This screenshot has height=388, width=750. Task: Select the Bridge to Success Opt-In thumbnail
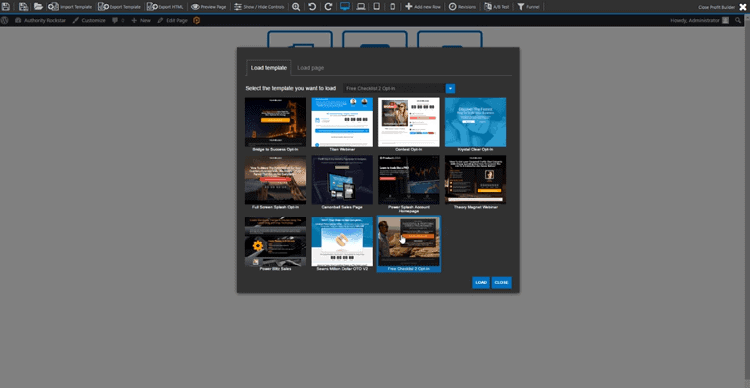pyautogui.click(x=275, y=122)
